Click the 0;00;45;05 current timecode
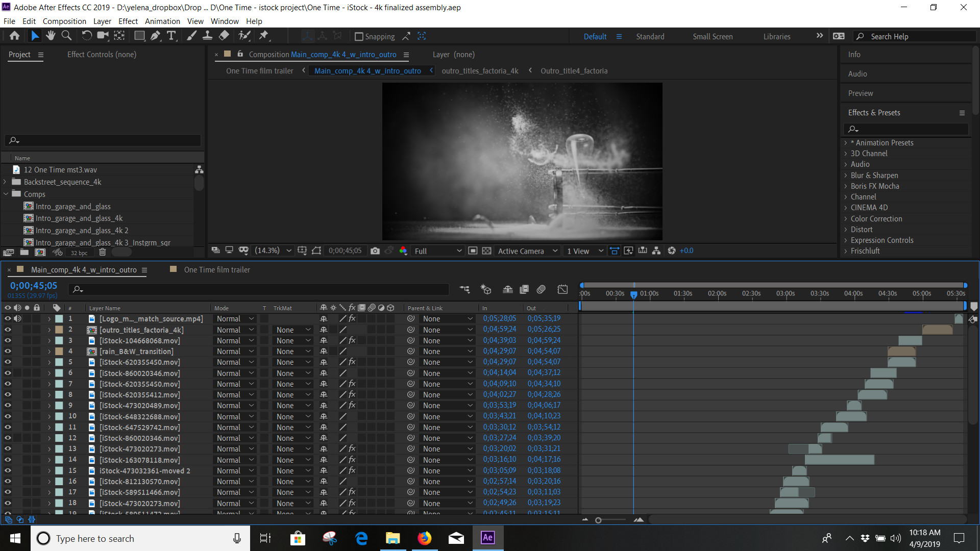This screenshot has width=980, height=551. [34, 286]
